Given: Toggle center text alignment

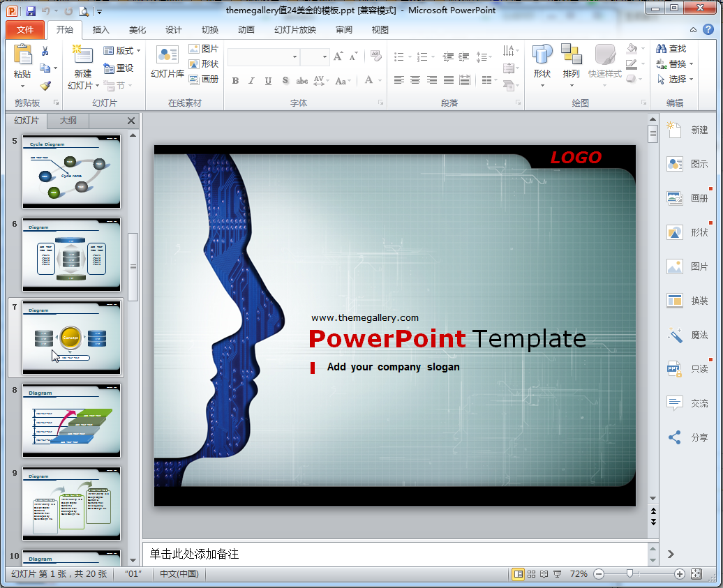Looking at the screenshot, I should [415, 80].
